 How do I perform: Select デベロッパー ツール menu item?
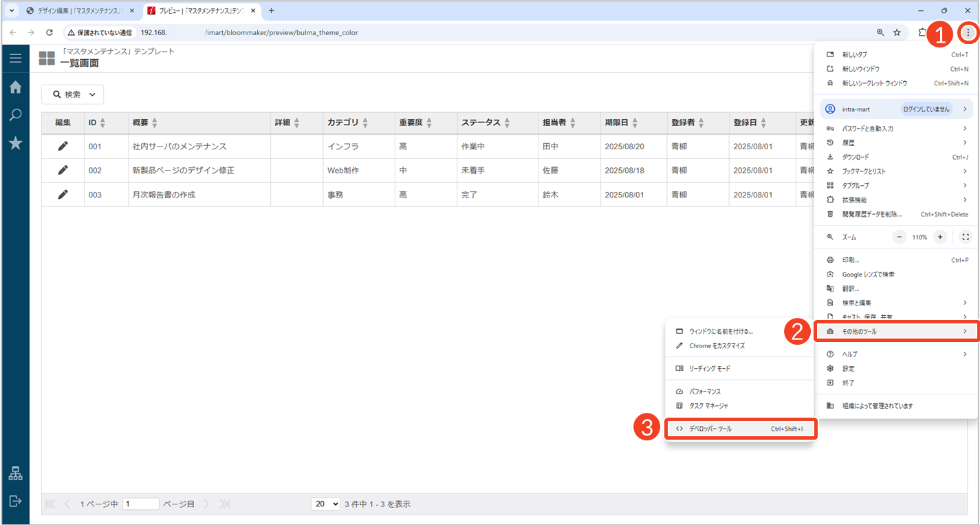(x=741, y=429)
